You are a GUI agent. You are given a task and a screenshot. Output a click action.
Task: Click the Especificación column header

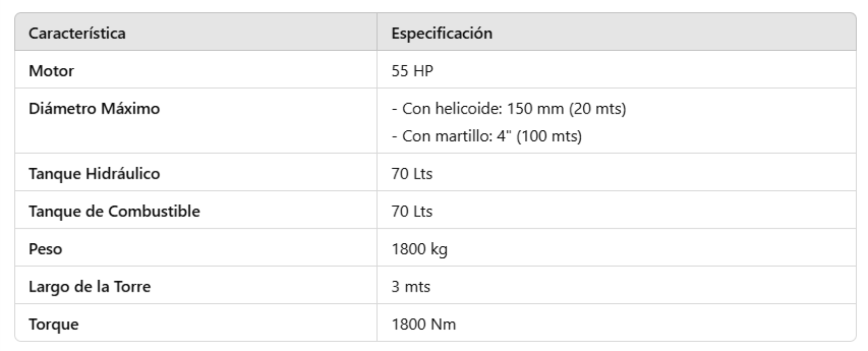442,33
